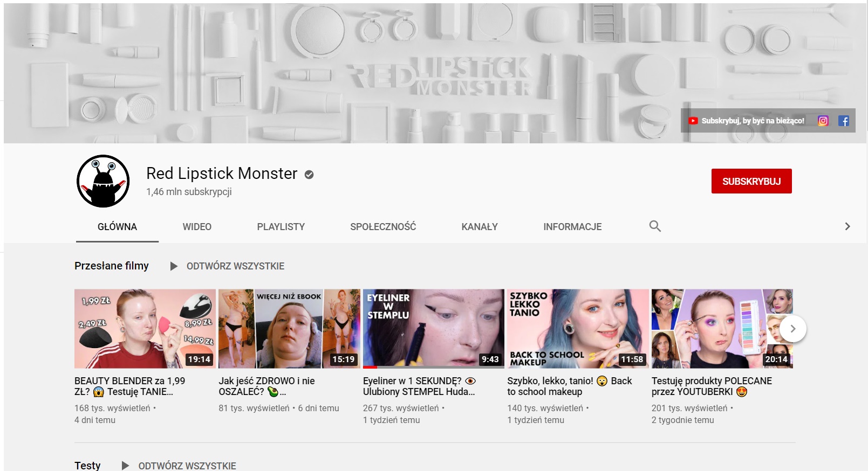Play the Back to School Makeup thumbnail

[x=577, y=329]
